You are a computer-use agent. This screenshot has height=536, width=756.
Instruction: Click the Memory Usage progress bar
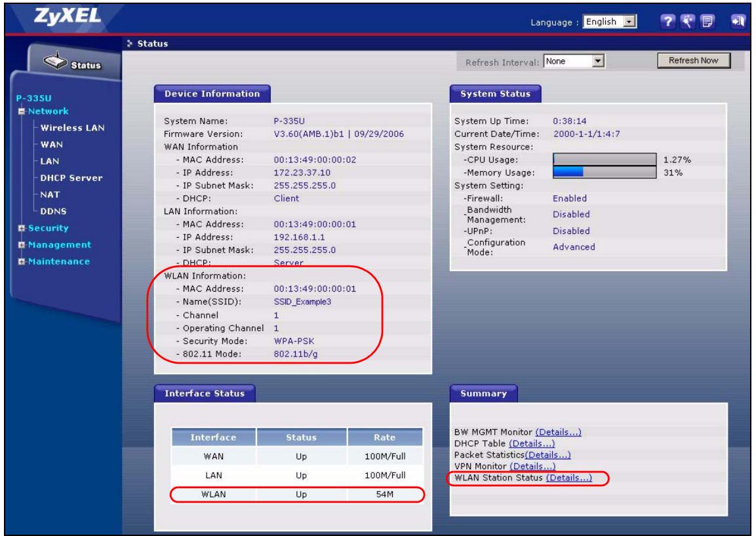tap(604, 172)
